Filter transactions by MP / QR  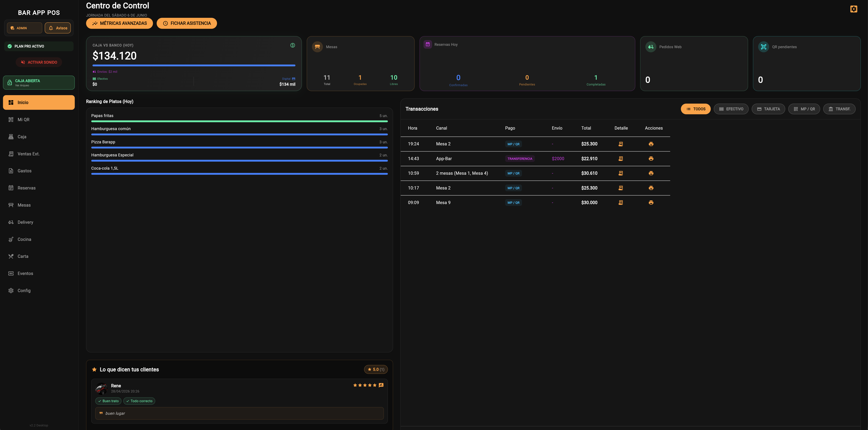pyautogui.click(x=804, y=109)
